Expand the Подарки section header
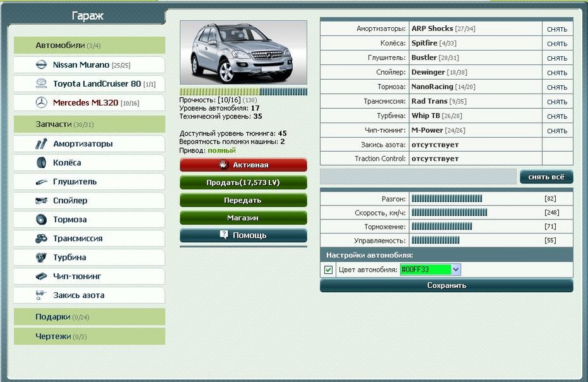Screen dimensions: 588x382 tap(89, 317)
